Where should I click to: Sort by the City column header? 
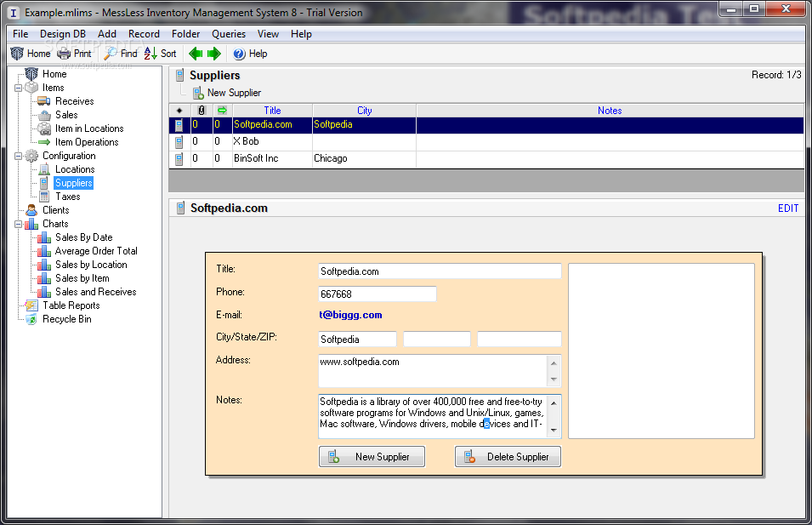pyautogui.click(x=365, y=111)
